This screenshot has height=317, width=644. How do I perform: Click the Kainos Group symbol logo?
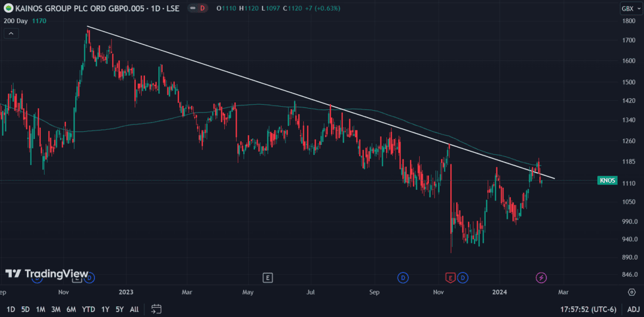pos(9,9)
